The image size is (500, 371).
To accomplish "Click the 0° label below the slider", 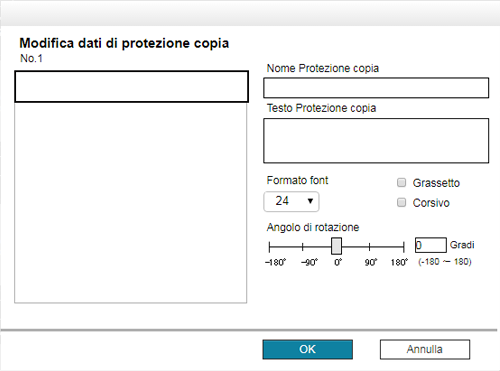I will (338, 262).
